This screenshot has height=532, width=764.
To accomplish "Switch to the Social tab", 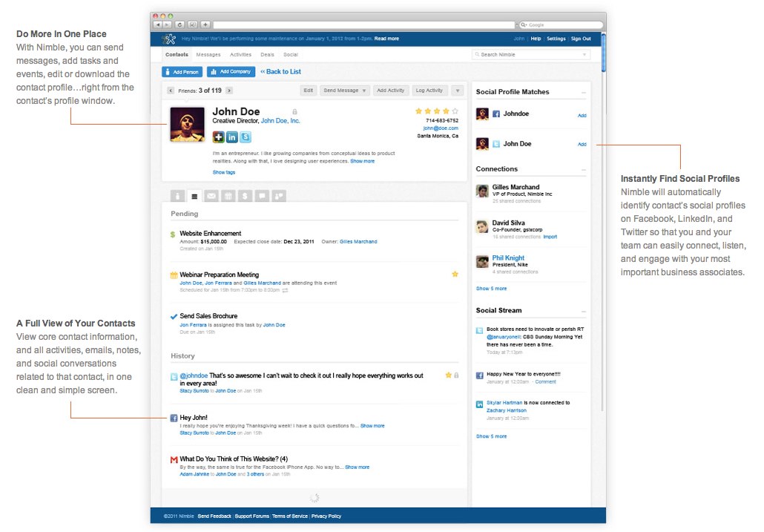I will pos(291,55).
